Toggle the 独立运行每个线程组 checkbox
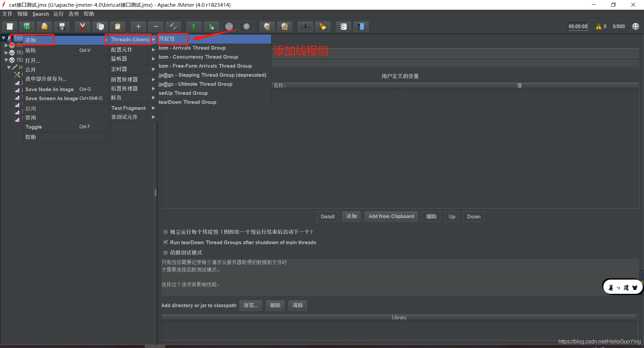The width and height of the screenshot is (644, 348). [165, 232]
